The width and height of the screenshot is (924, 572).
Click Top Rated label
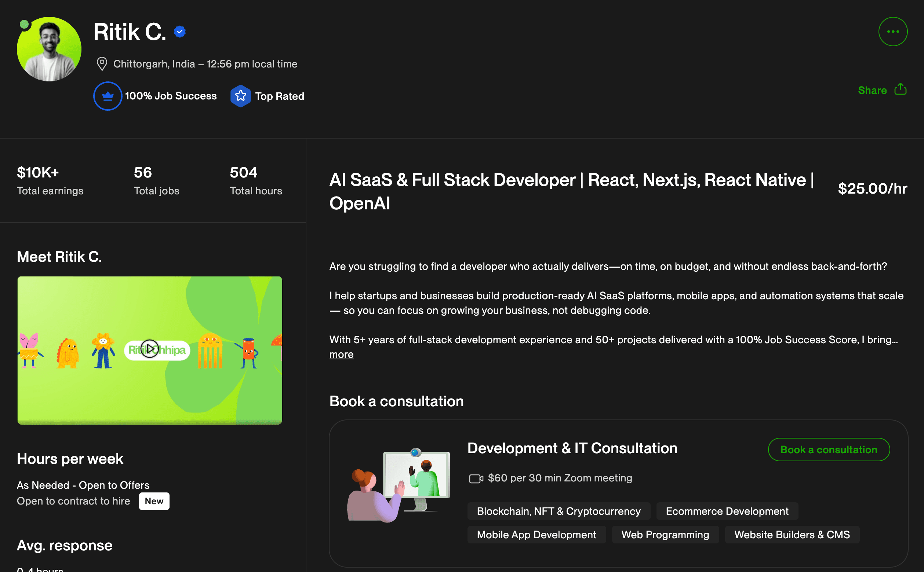pos(279,96)
